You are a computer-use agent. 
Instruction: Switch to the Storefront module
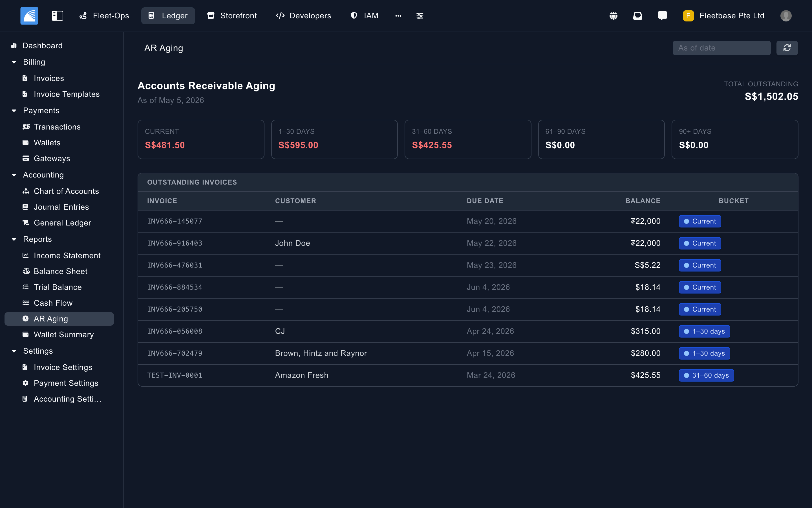click(232, 16)
